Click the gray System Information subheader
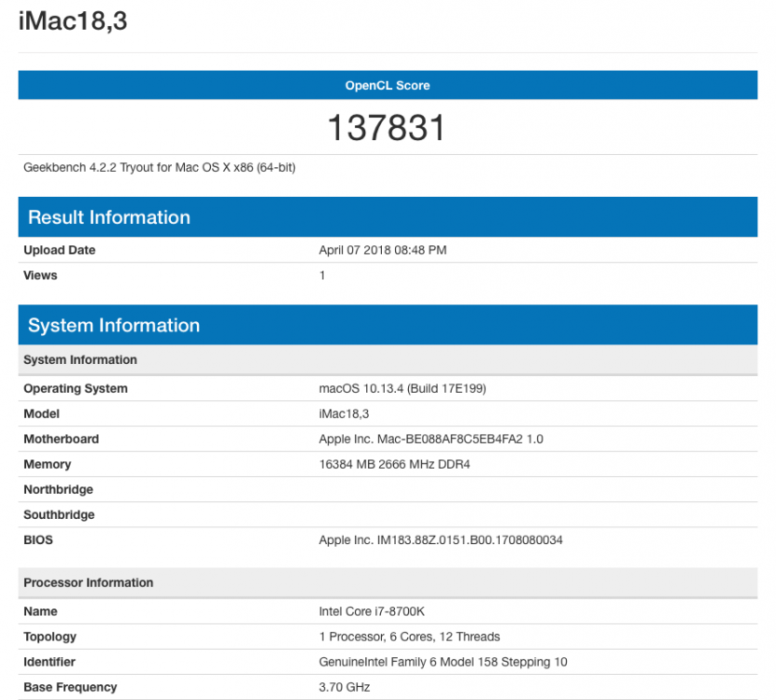This screenshot has height=700, width=776. click(388, 359)
